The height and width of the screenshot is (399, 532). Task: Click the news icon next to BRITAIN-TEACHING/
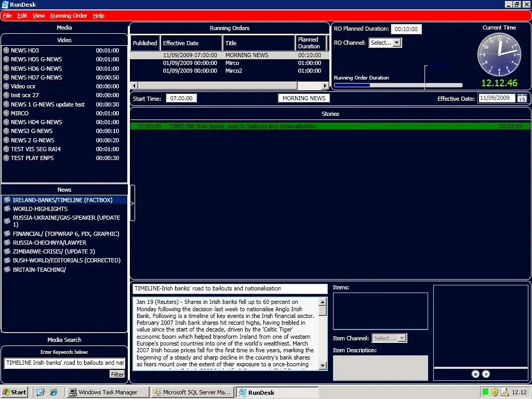click(7, 270)
